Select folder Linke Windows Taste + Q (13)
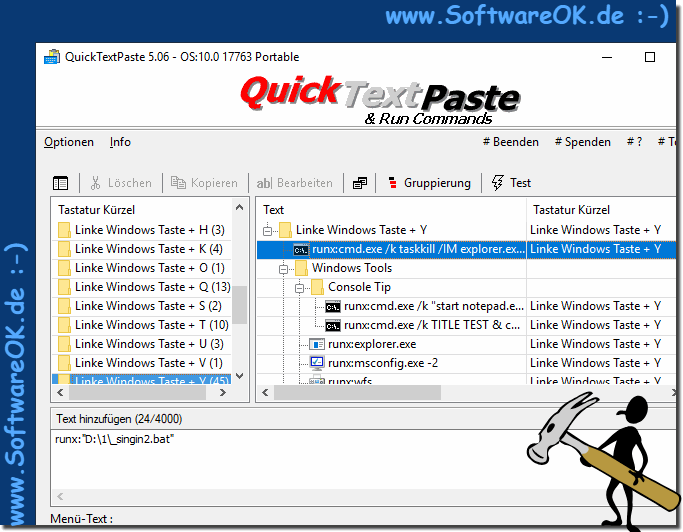Screen dimensions: 683x532 click(144, 287)
